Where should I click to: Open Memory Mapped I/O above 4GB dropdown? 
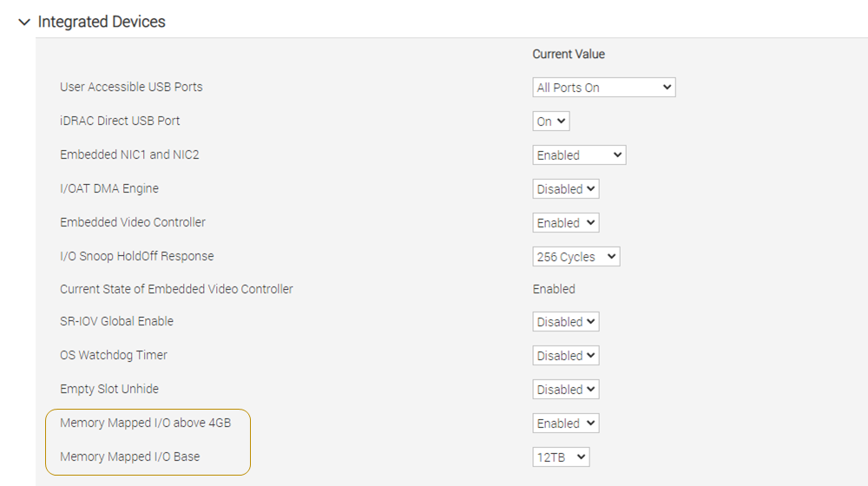tap(566, 424)
